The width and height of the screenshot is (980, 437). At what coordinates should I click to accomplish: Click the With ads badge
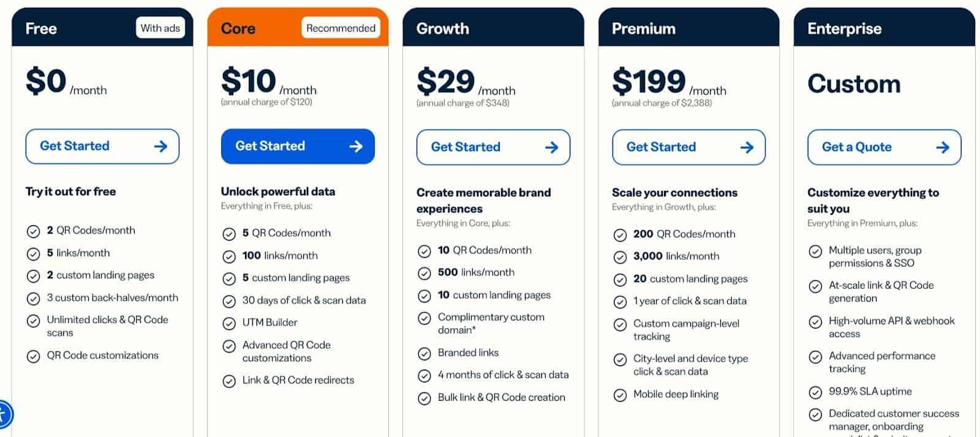(x=160, y=28)
